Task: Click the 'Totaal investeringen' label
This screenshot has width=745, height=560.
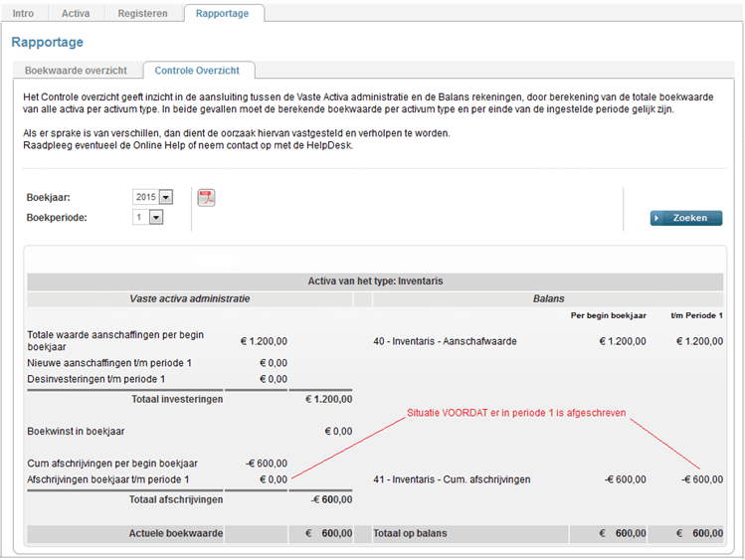Action: click(x=177, y=399)
